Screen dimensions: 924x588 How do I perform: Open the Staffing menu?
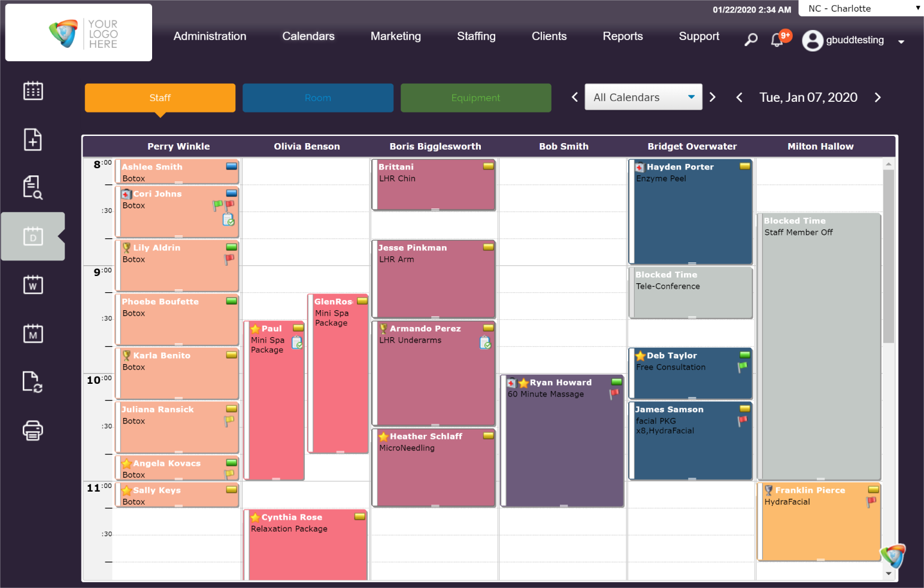[476, 36]
